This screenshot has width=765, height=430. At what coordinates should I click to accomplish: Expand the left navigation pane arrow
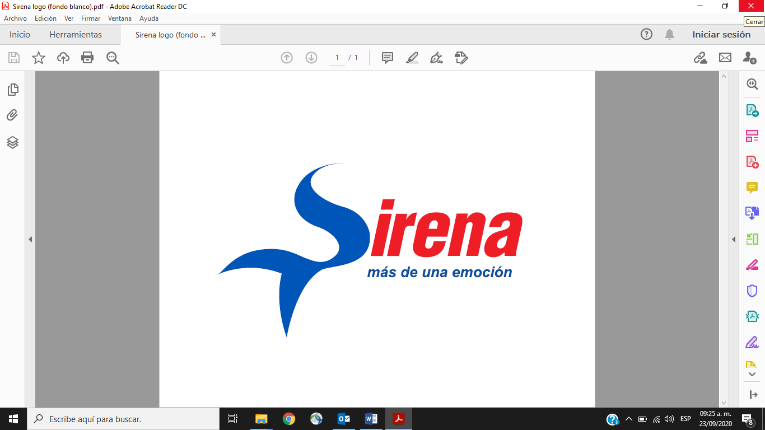click(30, 239)
